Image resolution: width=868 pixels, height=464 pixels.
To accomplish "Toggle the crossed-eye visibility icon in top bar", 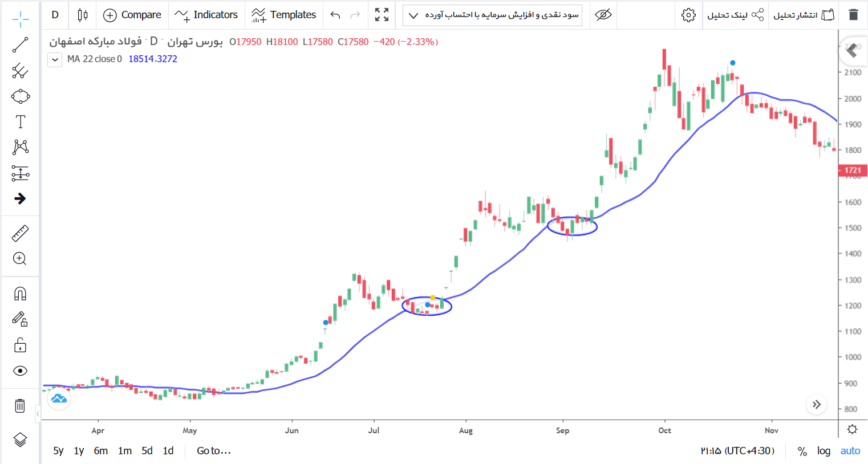I will point(603,15).
